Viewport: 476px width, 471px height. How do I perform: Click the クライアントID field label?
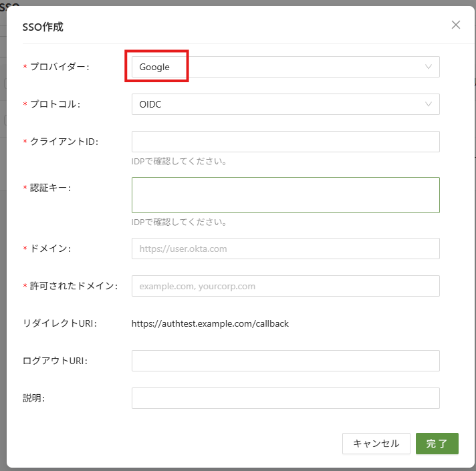coord(64,142)
